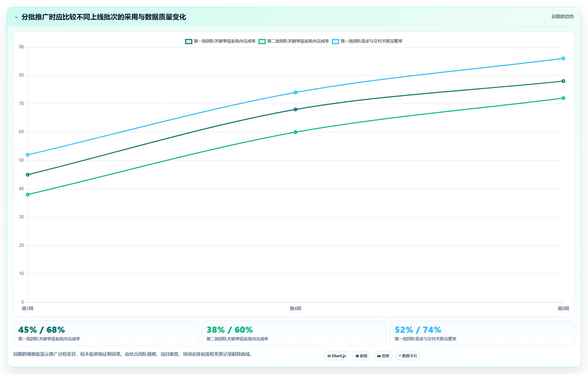Toggle legend 第二批团队关键事项系统内完成率 swatch
The image size is (588, 374).
pyautogui.click(x=262, y=41)
